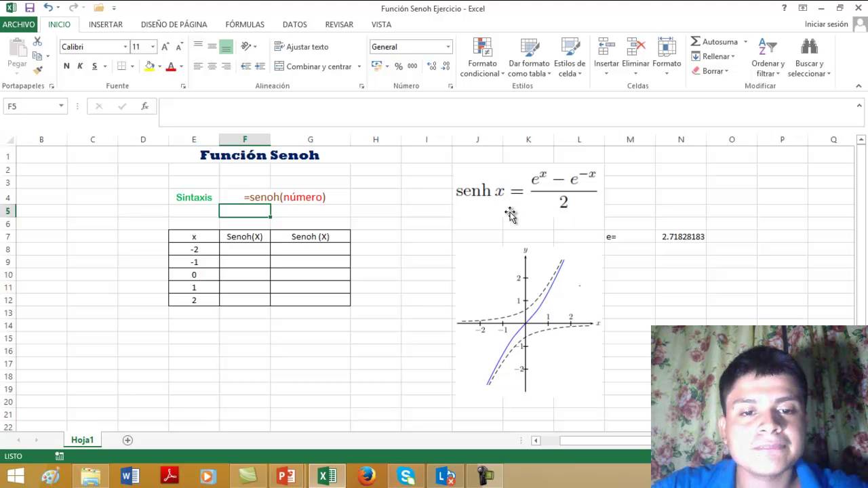Open the ARCHIVO tab

pyautogui.click(x=18, y=24)
